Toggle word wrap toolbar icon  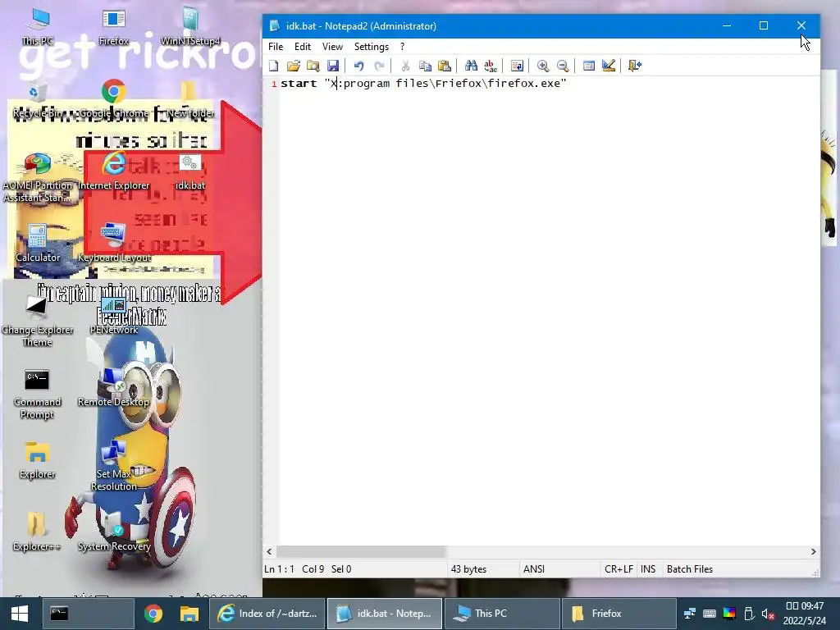[517, 66]
